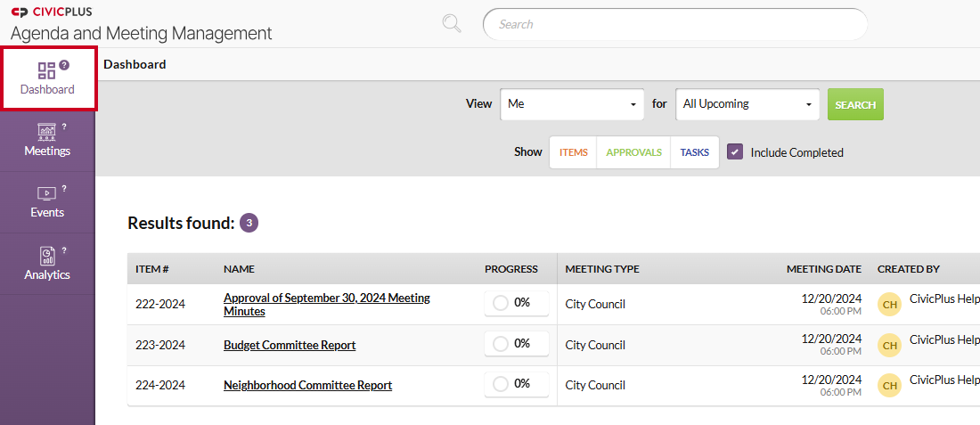Click City Council in the 223-2024 row
This screenshot has height=425, width=980.
click(x=595, y=346)
